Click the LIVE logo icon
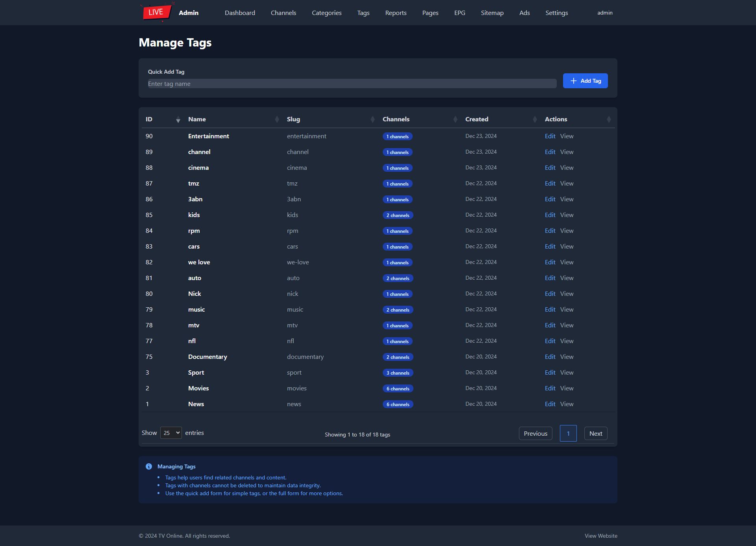Image resolution: width=756 pixels, height=546 pixels. (157, 12)
